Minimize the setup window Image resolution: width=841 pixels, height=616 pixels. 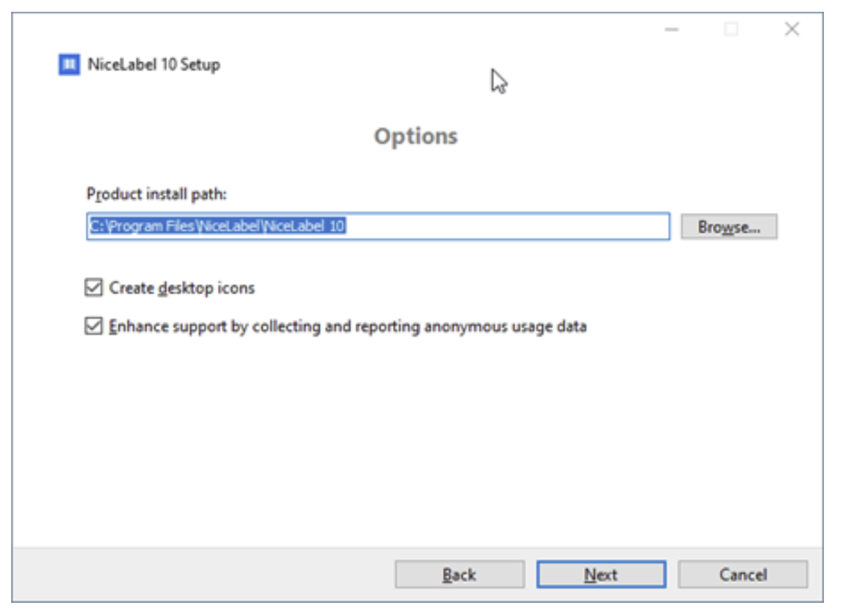tap(672, 29)
